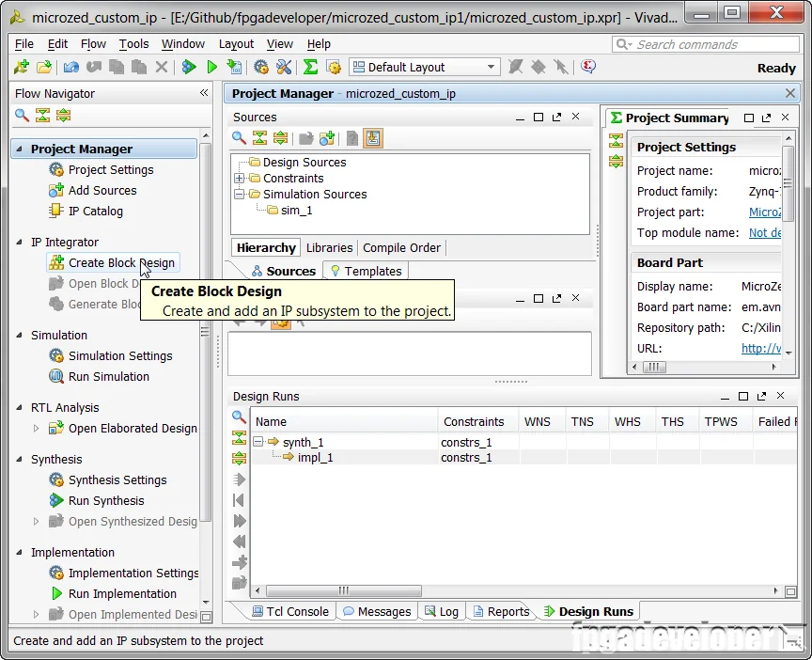This screenshot has width=812, height=660.
Task: Expand all in Design Runs side toolbar
Action: (239, 458)
